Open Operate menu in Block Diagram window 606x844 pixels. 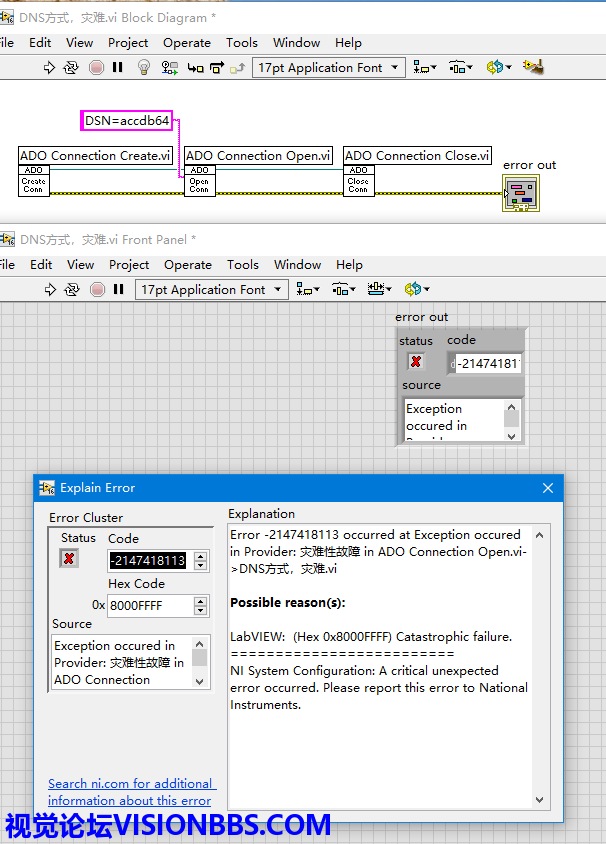[187, 43]
